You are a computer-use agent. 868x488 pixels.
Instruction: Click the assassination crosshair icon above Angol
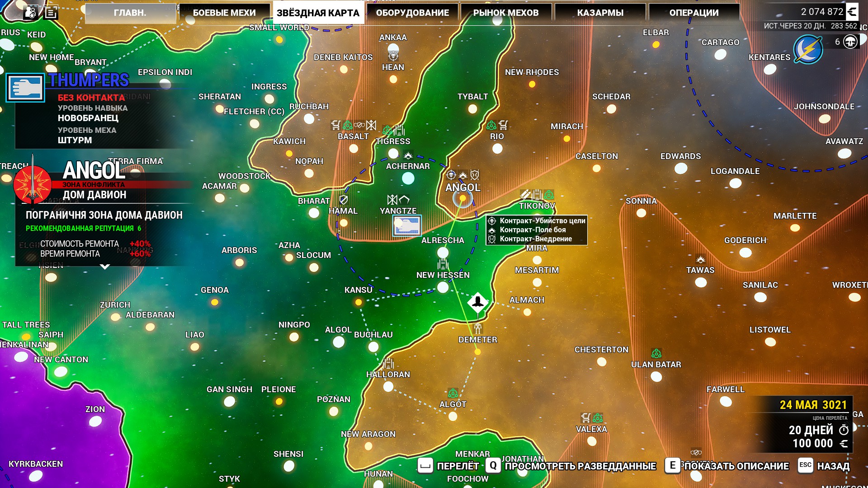click(x=451, y=175)
